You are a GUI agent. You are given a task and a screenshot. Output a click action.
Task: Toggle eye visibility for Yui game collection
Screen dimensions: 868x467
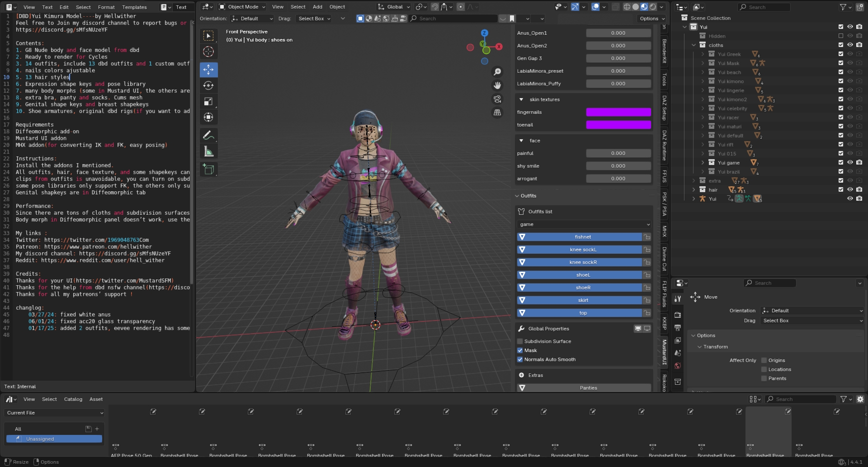point(850,162)
